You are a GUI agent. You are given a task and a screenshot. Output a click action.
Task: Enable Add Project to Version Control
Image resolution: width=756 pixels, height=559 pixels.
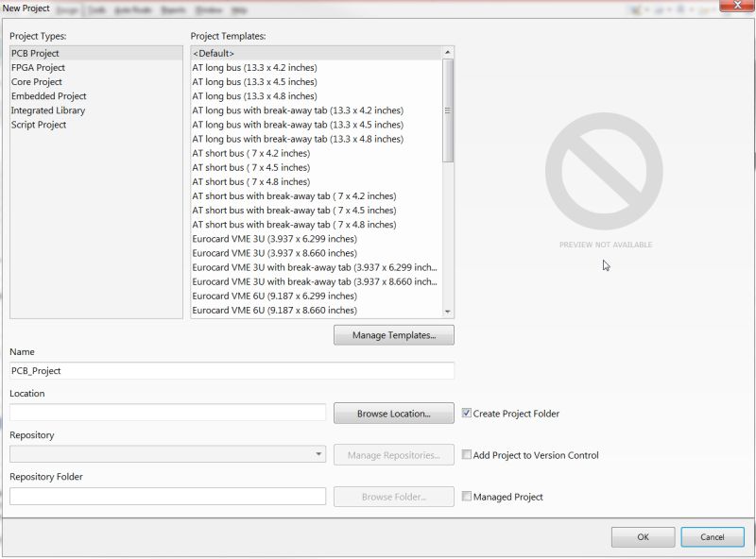[467, 455]
